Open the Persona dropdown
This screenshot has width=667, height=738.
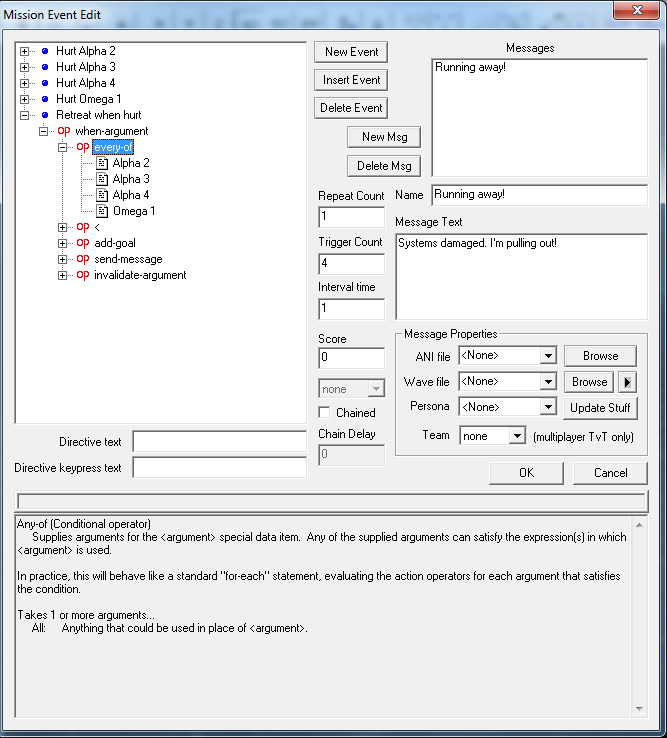(x=547, y=408)
